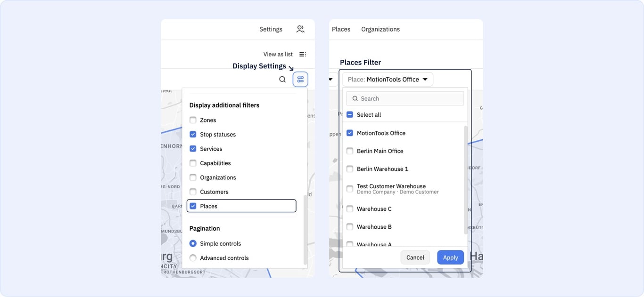Uncheck the Services filter checkbox
Viewport: 644px width, 297px height.
click(193, 149)
